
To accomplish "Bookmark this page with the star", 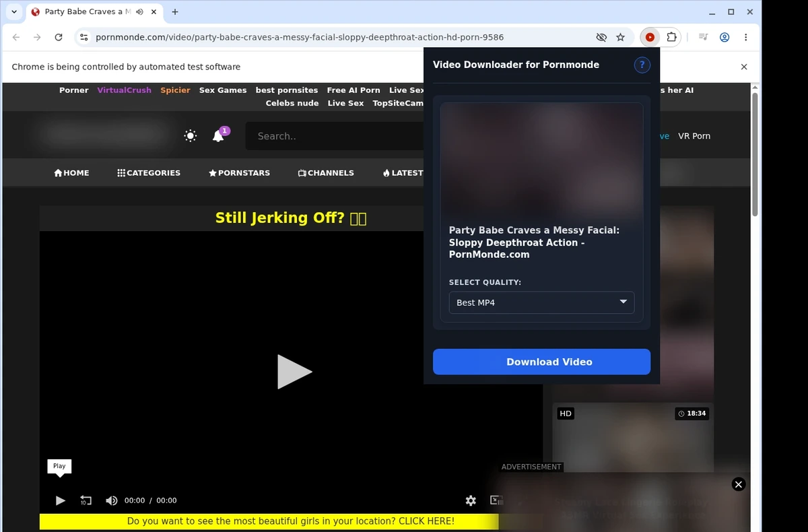I will (621, 37).
